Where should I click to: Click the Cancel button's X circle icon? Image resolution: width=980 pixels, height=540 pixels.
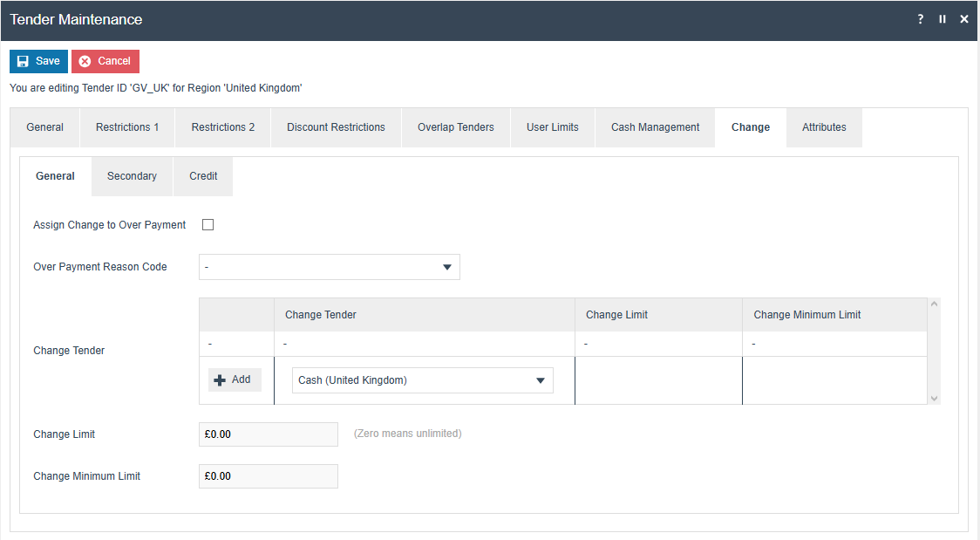[85, 61]
